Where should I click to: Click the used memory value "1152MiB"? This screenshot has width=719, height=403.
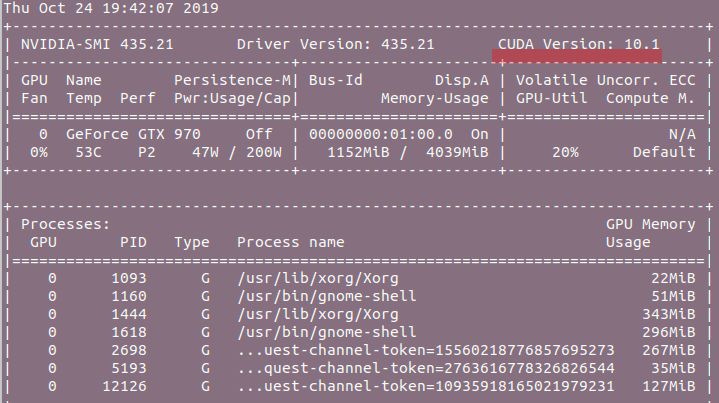coord(358,152)
